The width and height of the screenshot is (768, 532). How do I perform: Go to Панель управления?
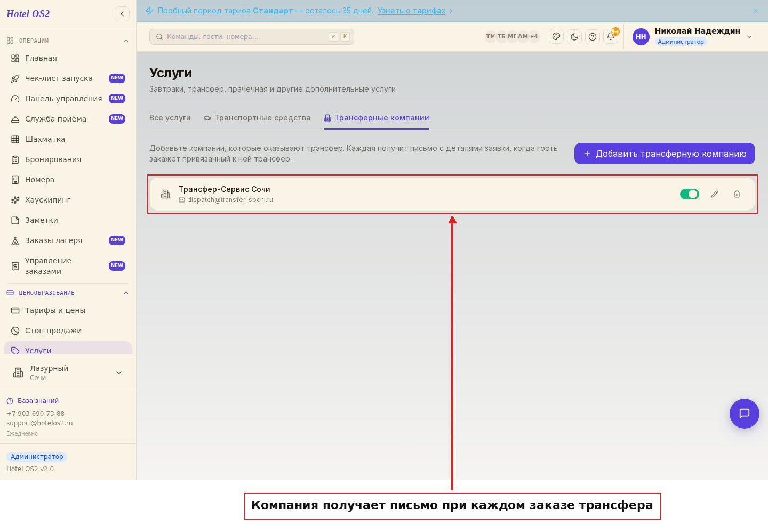tap(68, 99)
